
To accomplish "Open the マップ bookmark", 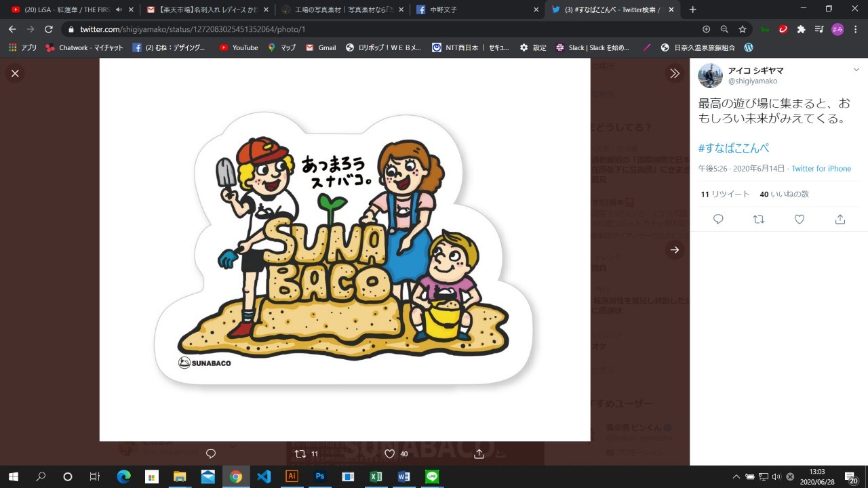I will [281, 47].
